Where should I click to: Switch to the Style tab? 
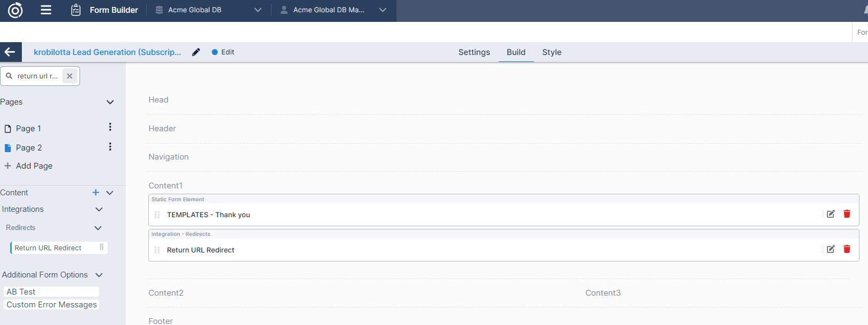[x=552, y=52]
